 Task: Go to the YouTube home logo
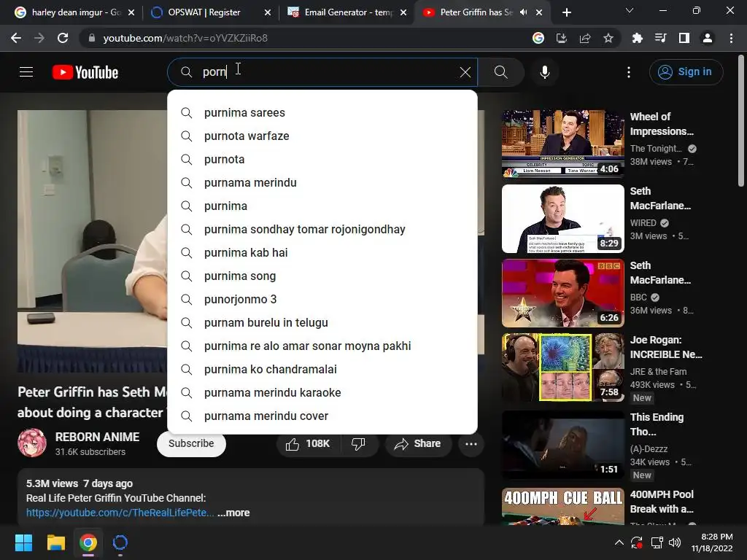[x=85, y=72]
